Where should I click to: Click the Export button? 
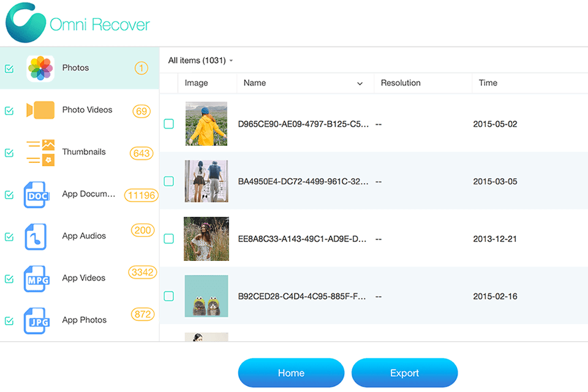pos(405,373)
